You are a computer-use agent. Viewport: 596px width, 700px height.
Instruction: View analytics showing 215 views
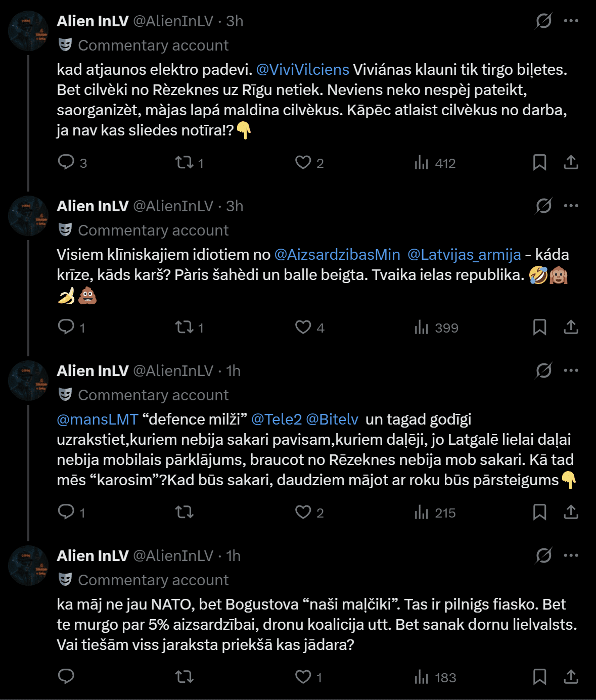[x=435, y=512]
